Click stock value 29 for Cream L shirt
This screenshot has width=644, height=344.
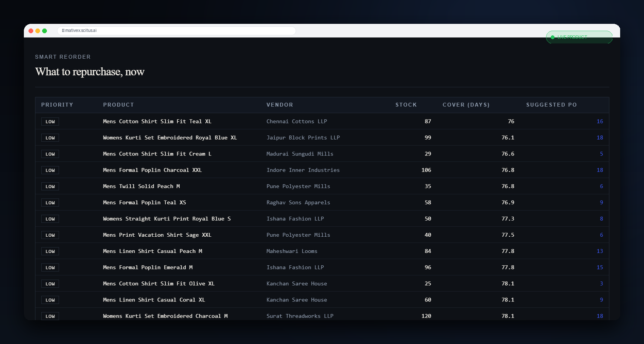click(428, 154)
